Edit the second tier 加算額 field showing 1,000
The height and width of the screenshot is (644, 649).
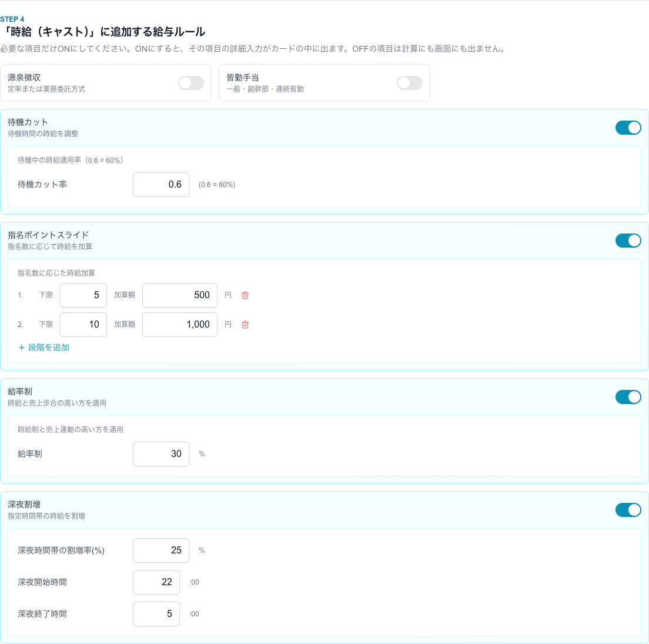pos(180,325)
